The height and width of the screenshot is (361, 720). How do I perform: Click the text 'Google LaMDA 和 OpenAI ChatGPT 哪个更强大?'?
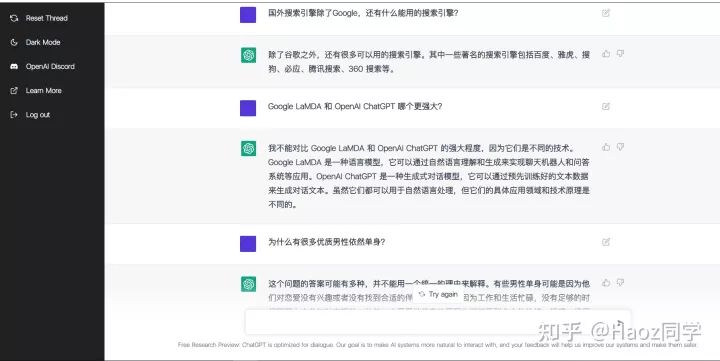[355, 107]
